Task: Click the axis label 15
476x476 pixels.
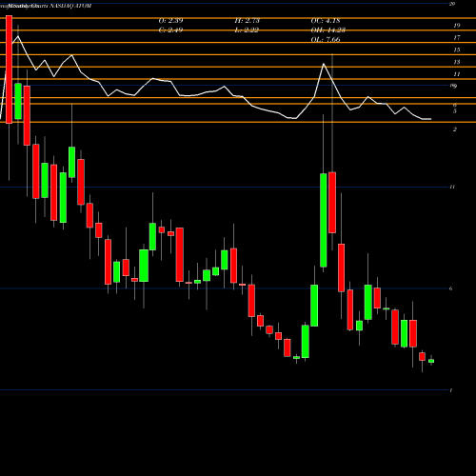Action: [457, 50]
